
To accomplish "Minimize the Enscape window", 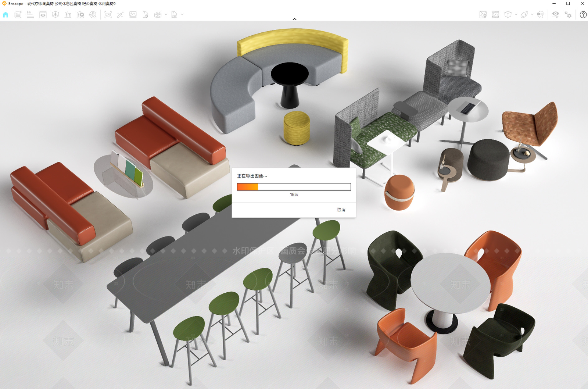I will (554, 4).
